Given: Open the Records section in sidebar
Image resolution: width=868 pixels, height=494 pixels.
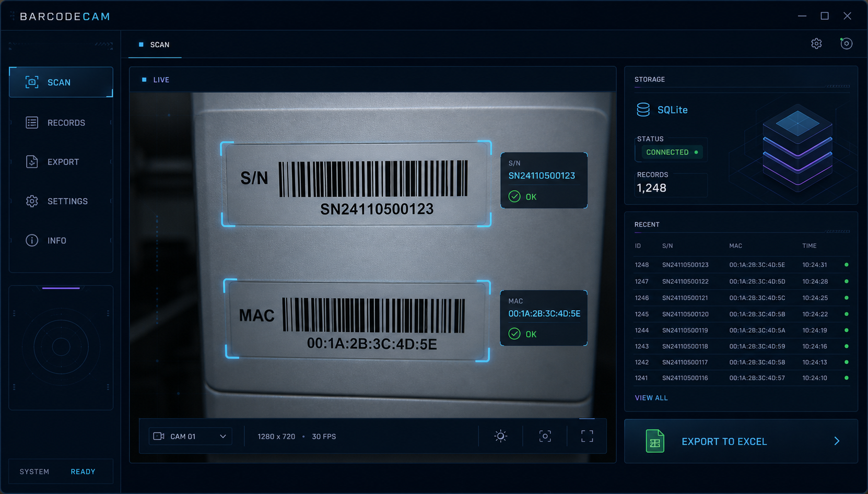Looking at the screenshot, I should point(61,123).
